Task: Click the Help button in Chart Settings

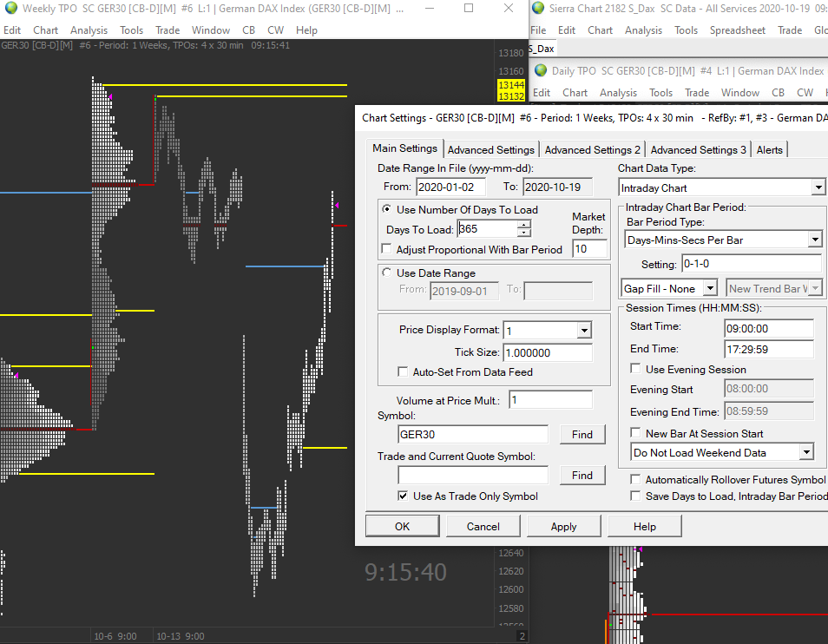Action: pos(645,526)
